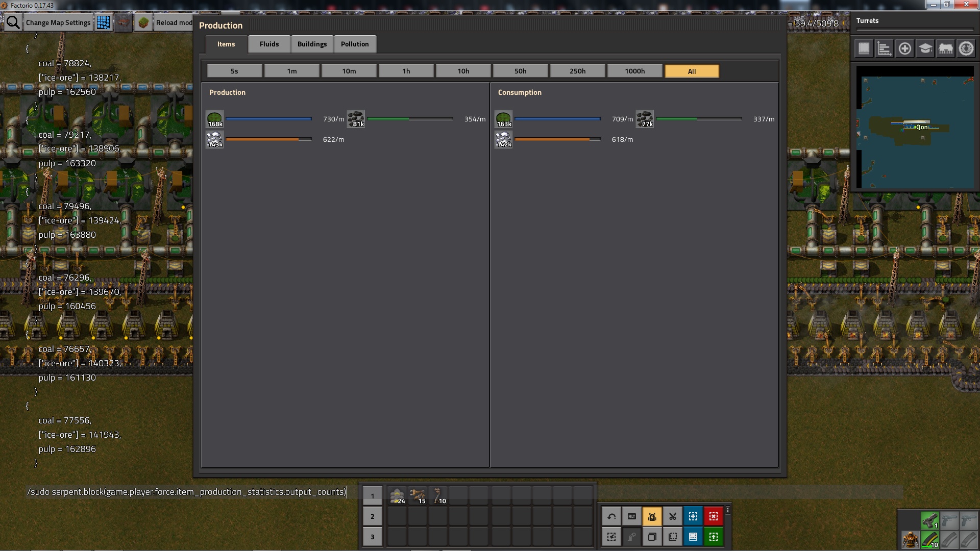The image size is (980, 551).
Task: Switch to the Items tab
Action: point(226,44)
